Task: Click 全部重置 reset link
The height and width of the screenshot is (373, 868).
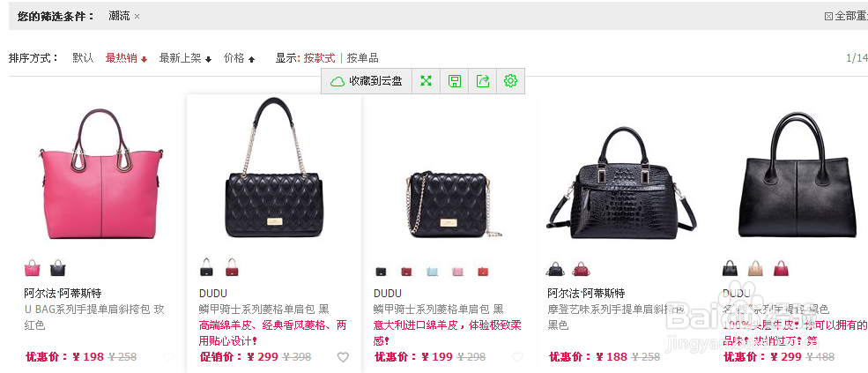Action: 847,17
